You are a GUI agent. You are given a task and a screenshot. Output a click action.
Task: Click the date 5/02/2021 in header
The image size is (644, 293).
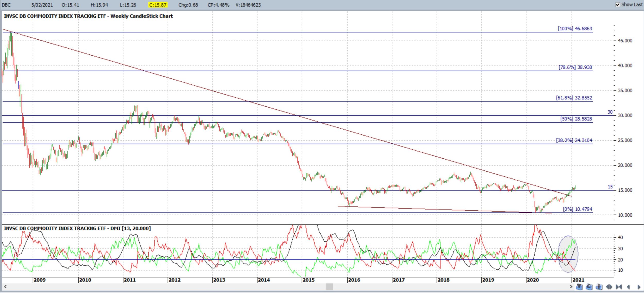[42, 5]
